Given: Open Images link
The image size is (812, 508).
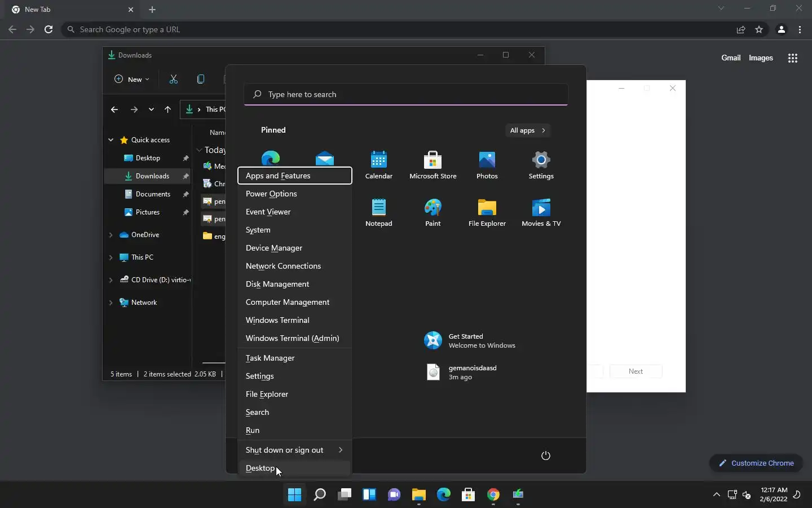Looking at the screenshot, I should [761, 58].
